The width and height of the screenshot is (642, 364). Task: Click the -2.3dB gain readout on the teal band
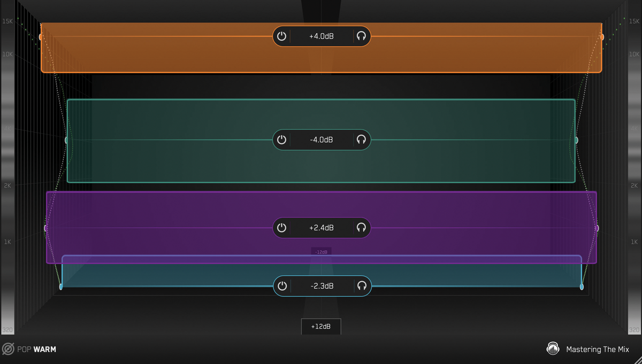click(321, 285)
